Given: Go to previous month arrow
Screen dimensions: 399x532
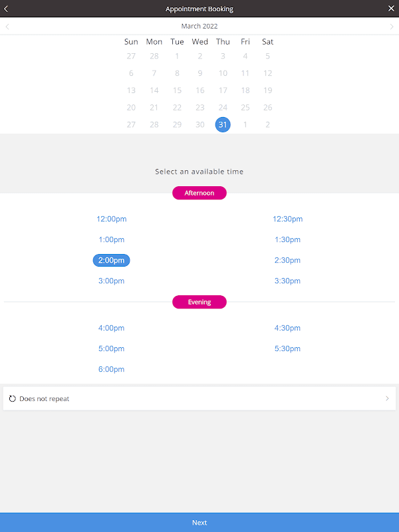Looking at the screenshot, I should 7,27.
